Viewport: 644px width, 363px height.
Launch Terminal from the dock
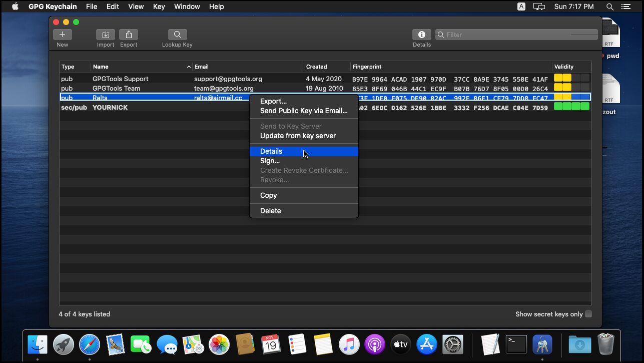516,344
